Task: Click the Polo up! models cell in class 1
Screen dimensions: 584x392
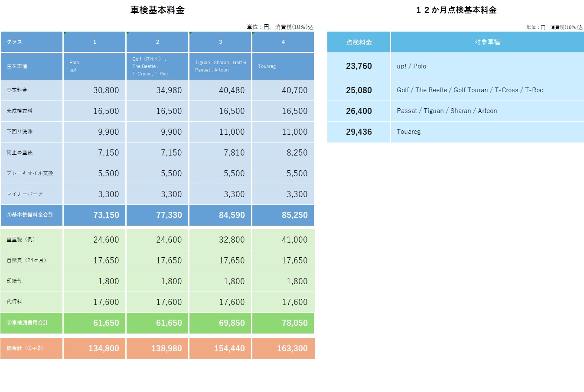Action: (x=95, y=66)
